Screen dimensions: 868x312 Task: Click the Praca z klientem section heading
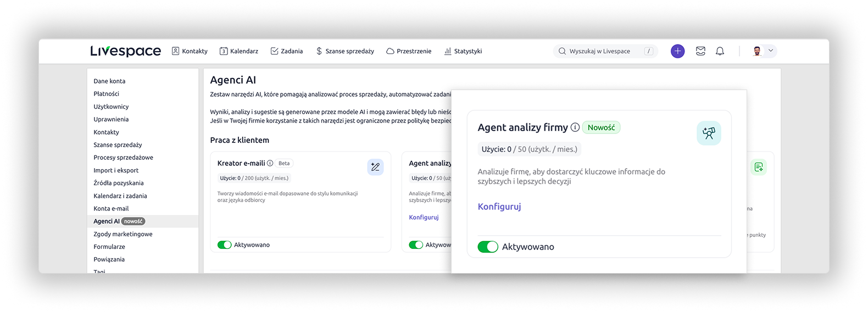coord(240,140)
